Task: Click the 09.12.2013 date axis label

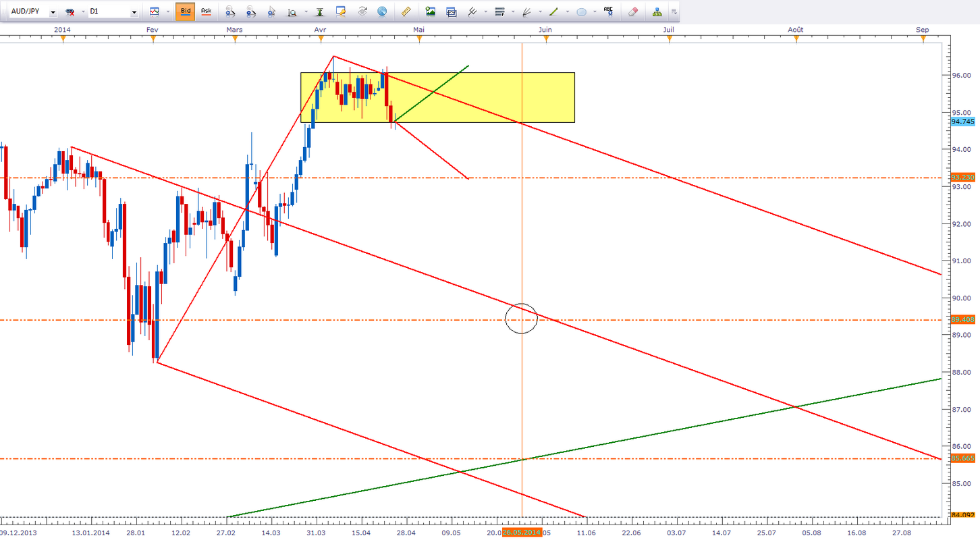Action: [x=18, y=533]
